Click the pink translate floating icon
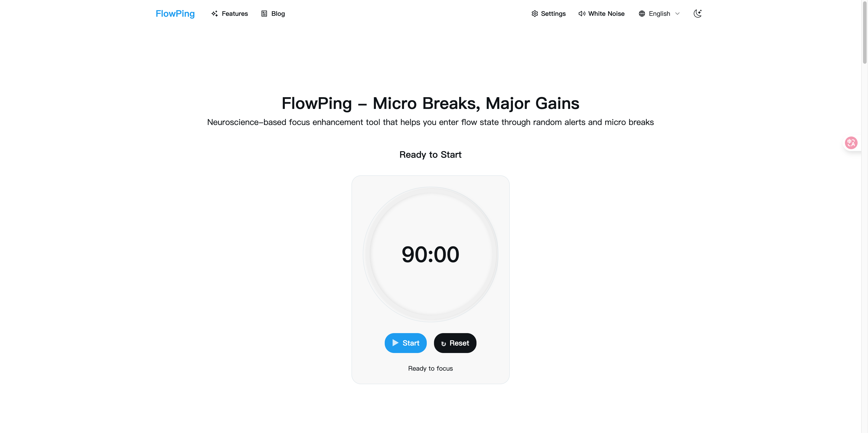This screenshot has width=868, height=433. 851,143
